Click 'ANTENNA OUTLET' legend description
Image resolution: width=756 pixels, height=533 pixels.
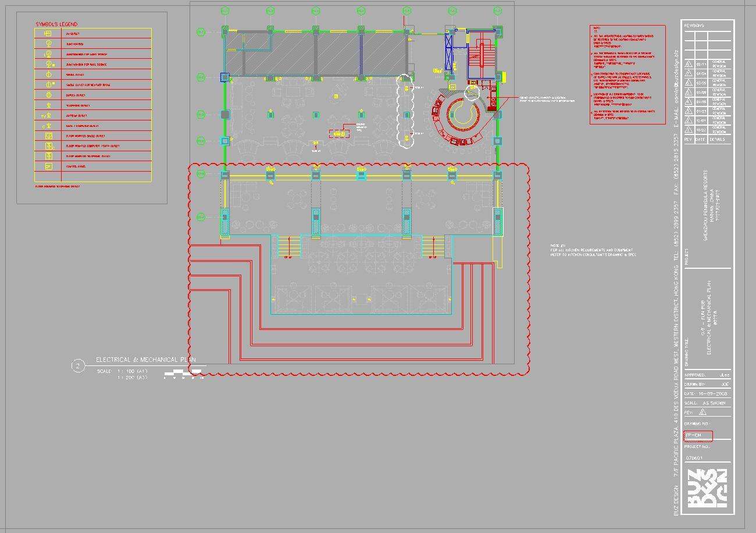click(76, 116)
